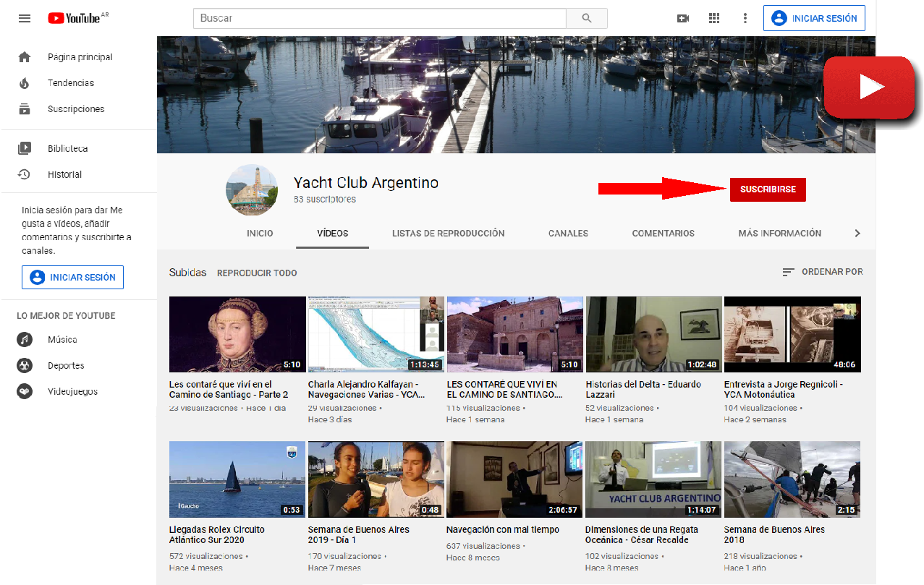The image size is (924, 585).
Task: Click the Suscripciones icon
Action: pos(25,109)
